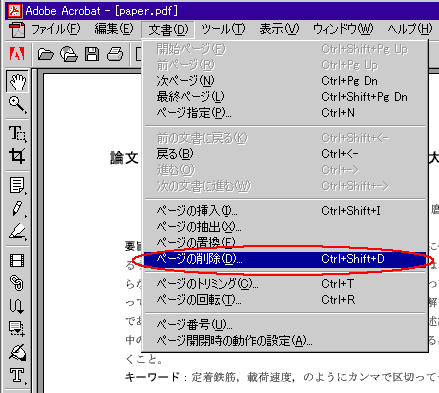Choose ページのトリミング(C)... menu entry

pos(285,284)
